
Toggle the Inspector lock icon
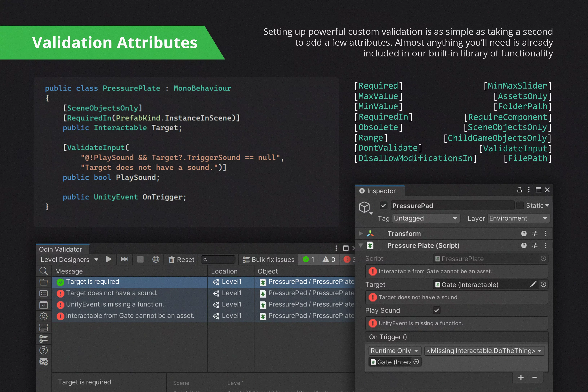(x=519, y=190)
